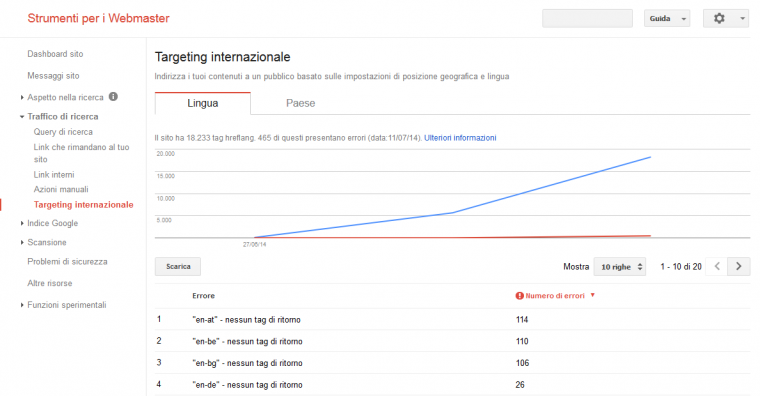Click the error count 110
Image resolution: width=760 pixels, height=396 pixels.
pos(522,342)
